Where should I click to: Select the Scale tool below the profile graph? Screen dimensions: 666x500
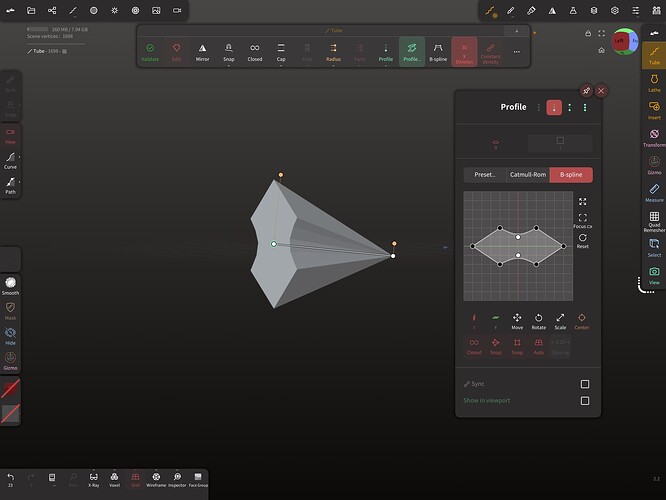560,321
